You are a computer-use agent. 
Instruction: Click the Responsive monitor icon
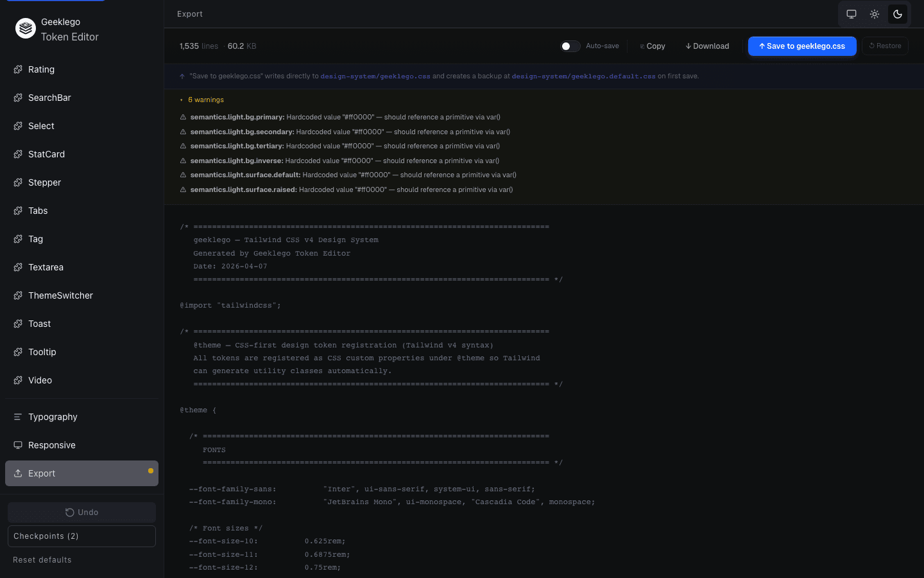coord(18,445)
